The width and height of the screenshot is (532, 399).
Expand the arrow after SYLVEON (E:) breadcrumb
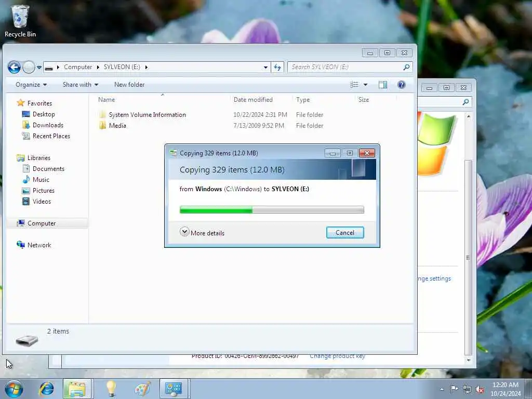[x=146, y=67]
